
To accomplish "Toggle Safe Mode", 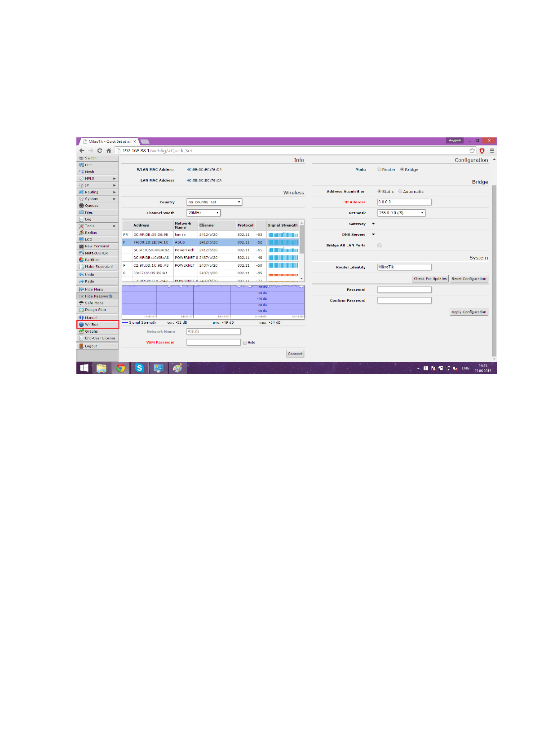I will pos(97,303).
